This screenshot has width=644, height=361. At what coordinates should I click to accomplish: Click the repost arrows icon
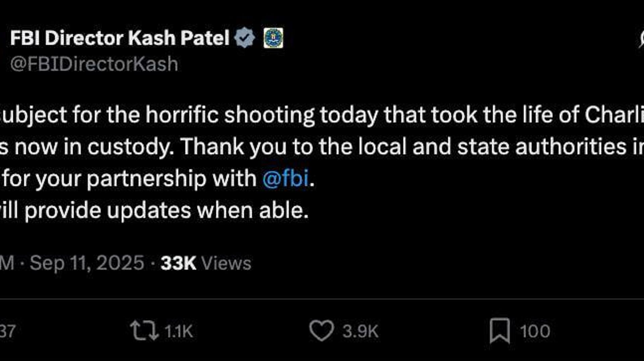[x=144, y=330]
